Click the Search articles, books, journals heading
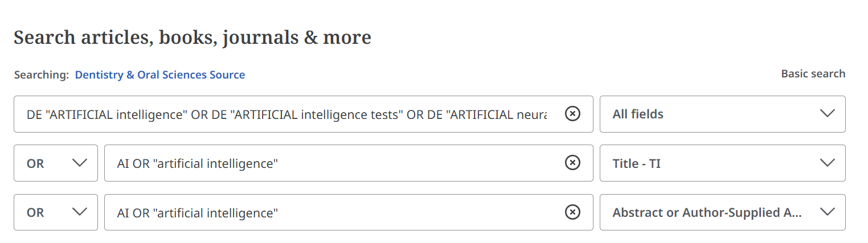 tap(193, 37)
